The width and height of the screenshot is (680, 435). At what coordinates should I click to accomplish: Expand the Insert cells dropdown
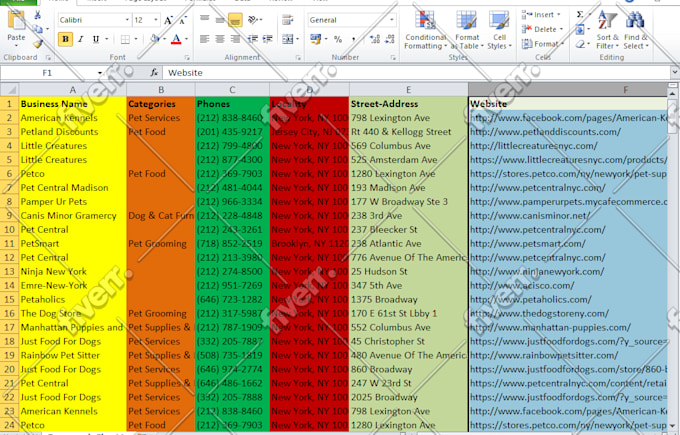pos(559,15)
